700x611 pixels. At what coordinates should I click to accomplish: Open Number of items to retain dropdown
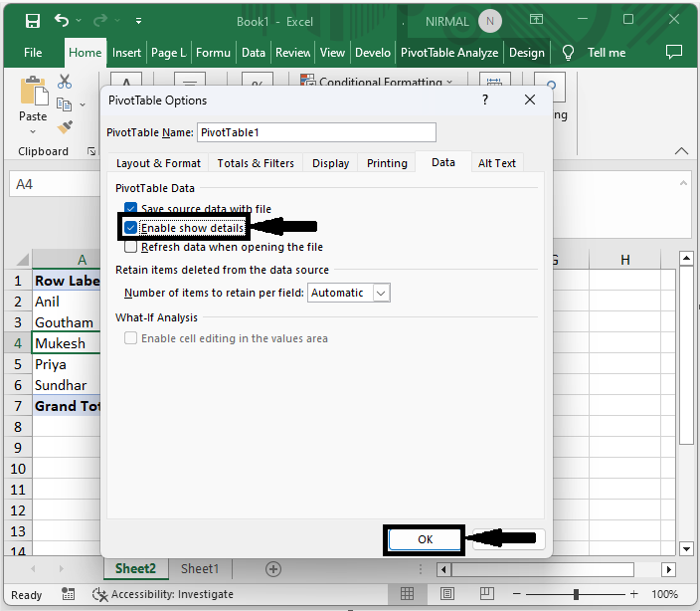pos(380,293)
